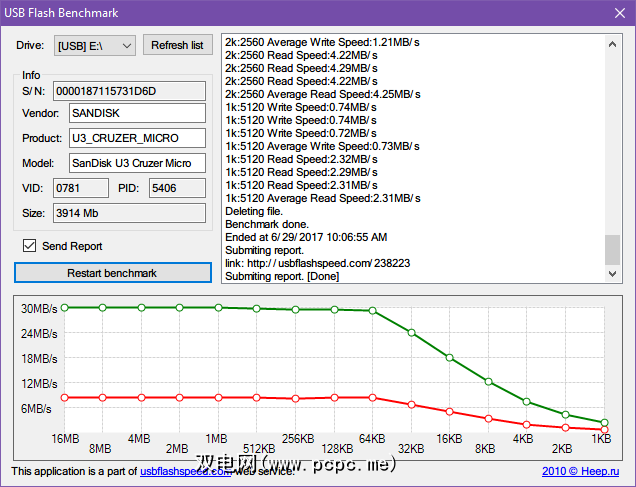
Task: Open the usbflashspeed.com link
Action: (x=185, y=471)
